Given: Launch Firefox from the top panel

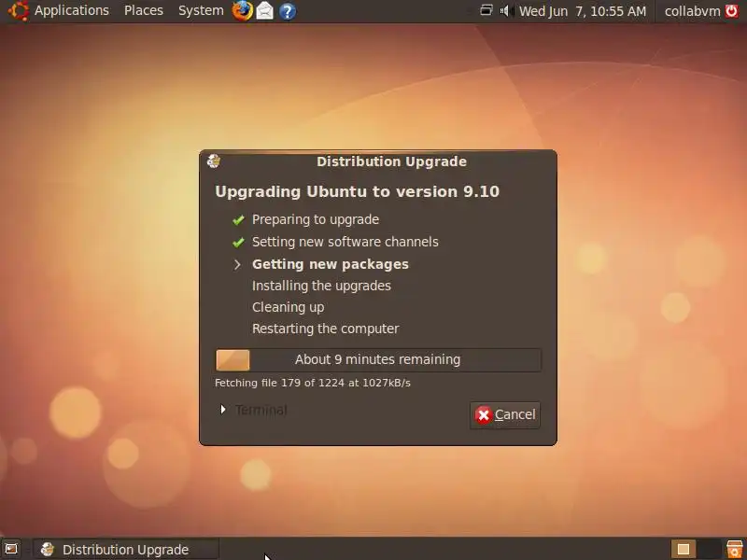Looking at the screenshot, I should (243, 10).
